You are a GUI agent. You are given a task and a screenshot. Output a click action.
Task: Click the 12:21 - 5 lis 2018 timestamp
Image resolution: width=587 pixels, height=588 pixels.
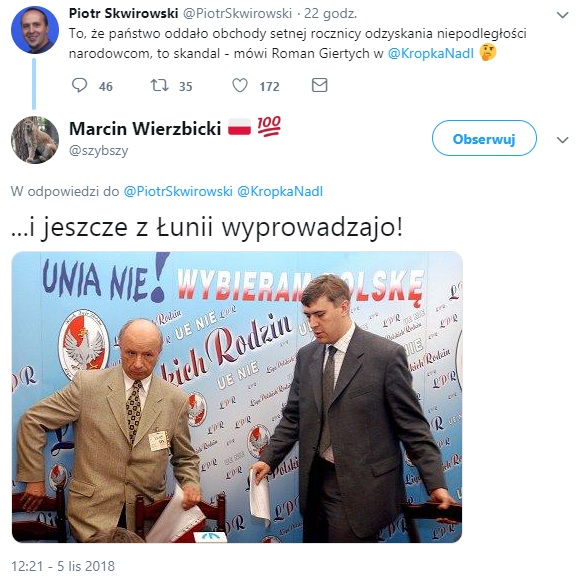(63, 566)
